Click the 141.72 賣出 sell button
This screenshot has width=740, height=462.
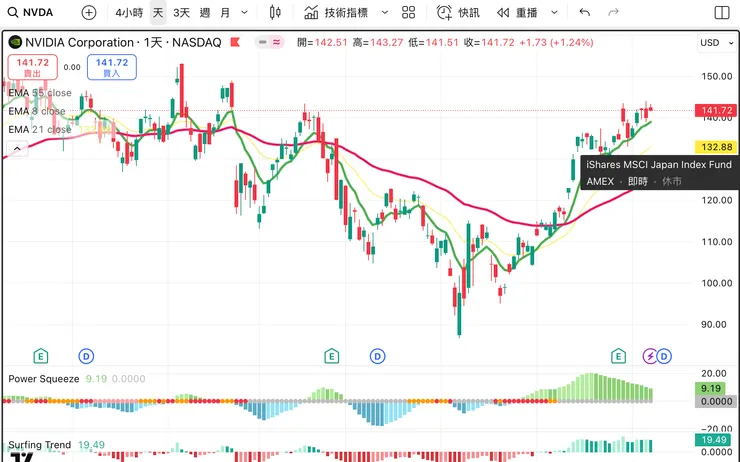(x=33, y=67)
